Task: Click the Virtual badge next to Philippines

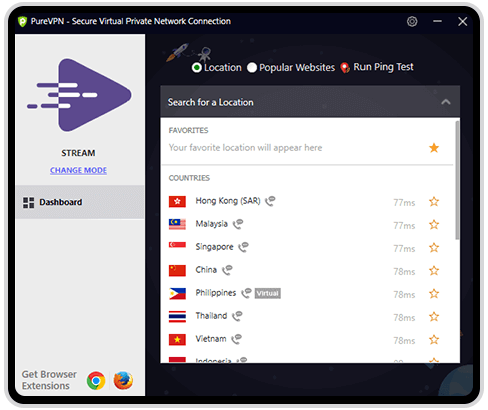Action: [268, 293]
